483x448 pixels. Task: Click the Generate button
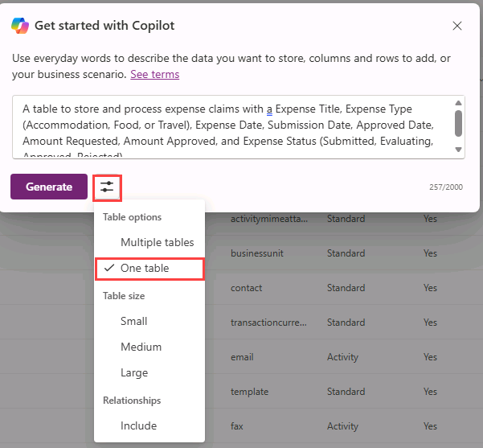[49, 187]
